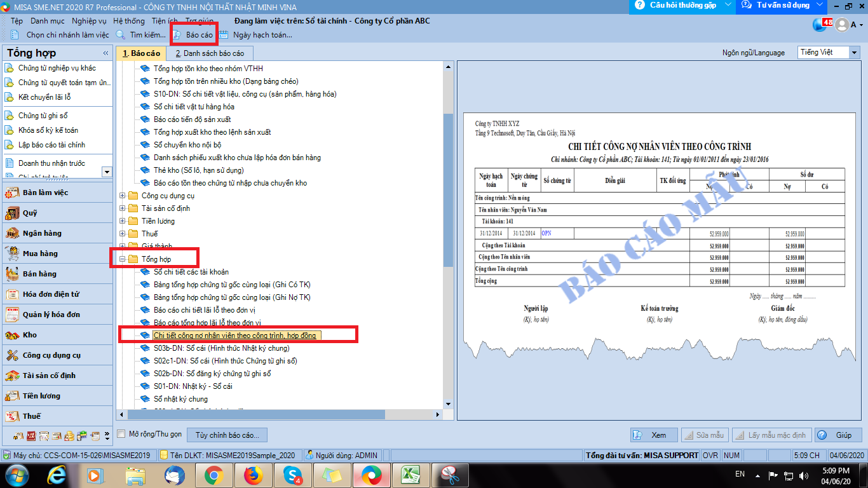Open the Kho module in sidebar
The width and height of the screenshot is (868, 488).
click(x=57, y=335)
